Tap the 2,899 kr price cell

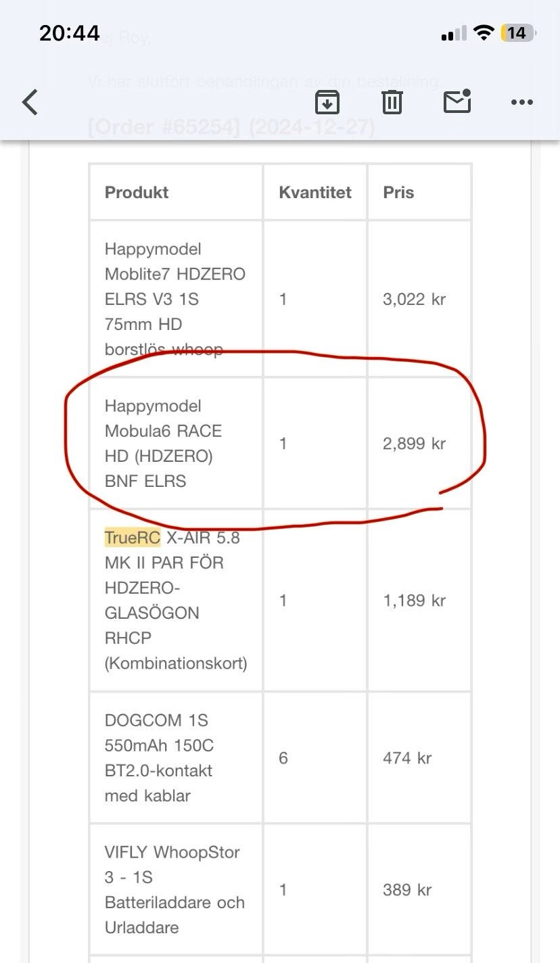pyautogui.click(x=414, y=444)
